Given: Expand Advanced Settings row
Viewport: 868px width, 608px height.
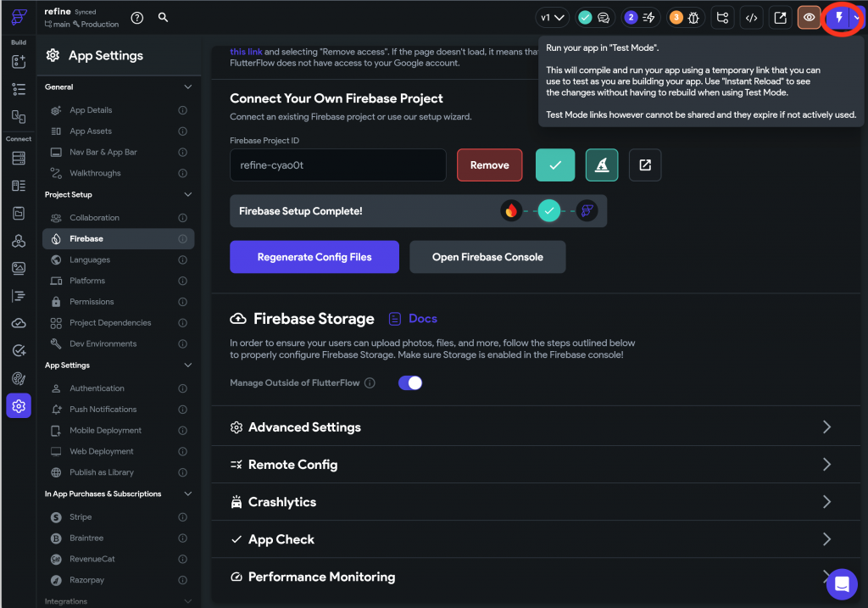Looking at the screenshot, I should [536, 427].
